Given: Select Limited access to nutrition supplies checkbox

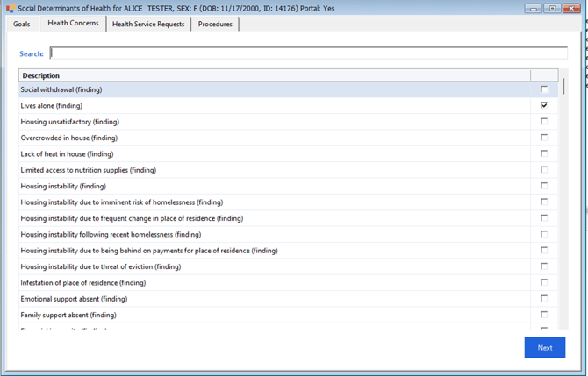Looking at the screenshot, I should click(x=544, y=170).
